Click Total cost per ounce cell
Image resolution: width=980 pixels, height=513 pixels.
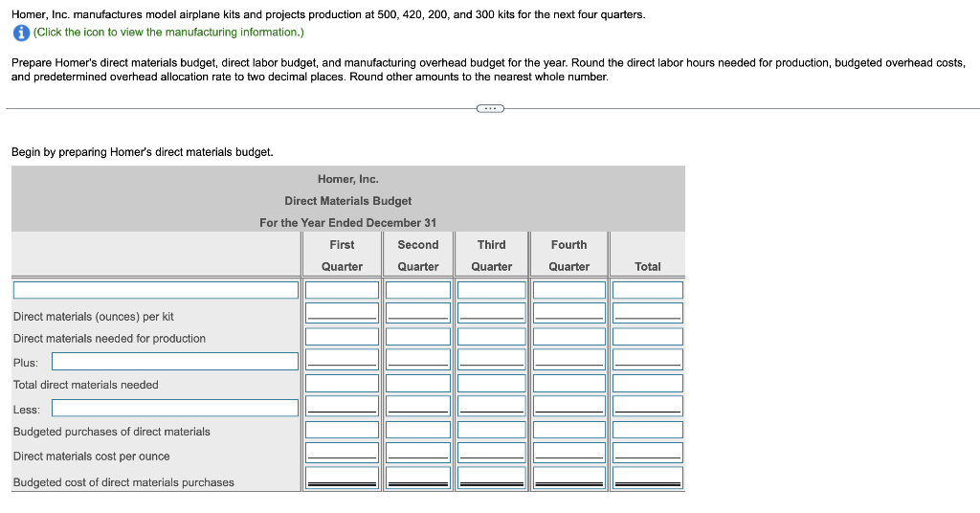coord(648,453)
